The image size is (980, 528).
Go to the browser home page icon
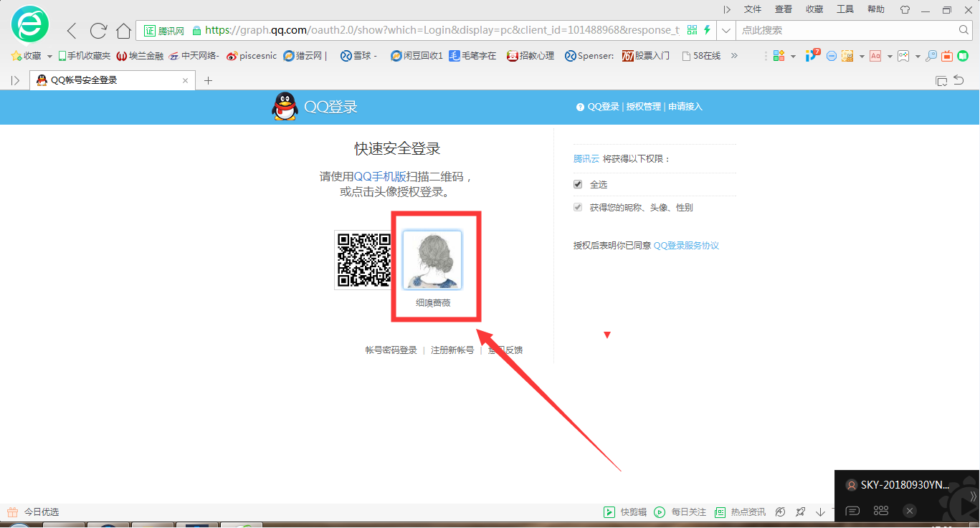123,30
